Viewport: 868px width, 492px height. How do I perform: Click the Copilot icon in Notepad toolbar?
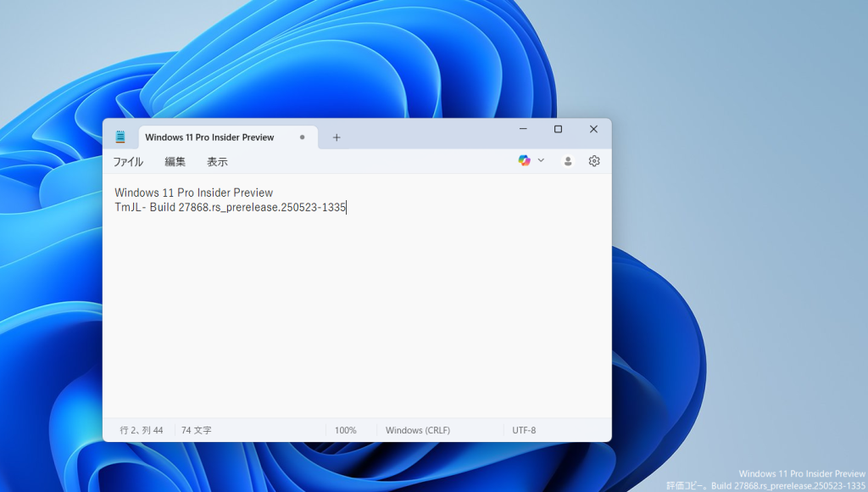(x=524, y=160)
